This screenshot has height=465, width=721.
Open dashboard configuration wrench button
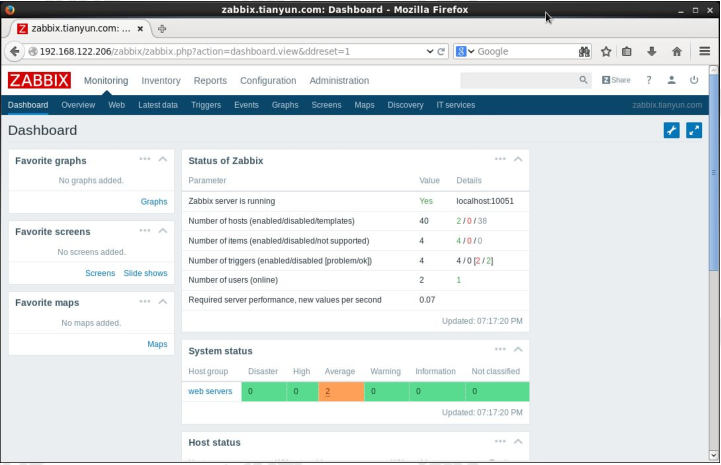pyautogui.click(x=671, y=130)
